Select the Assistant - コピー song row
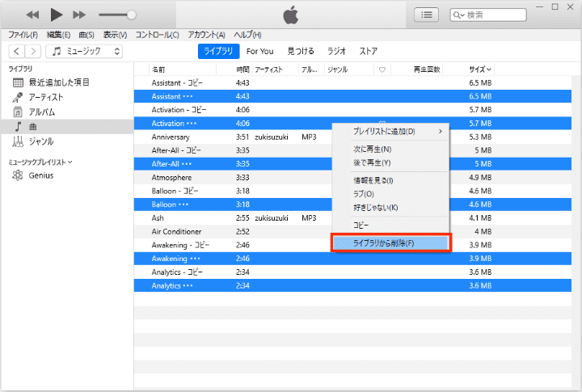 352,82
